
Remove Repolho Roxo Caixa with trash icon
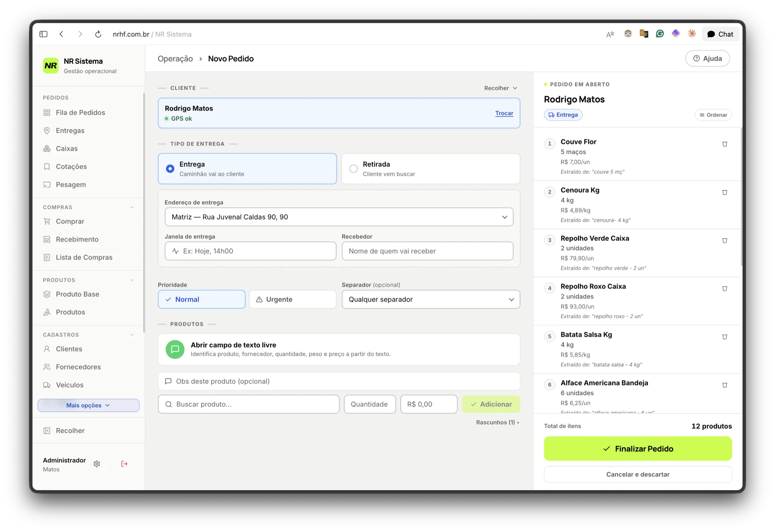click(725, 288)
